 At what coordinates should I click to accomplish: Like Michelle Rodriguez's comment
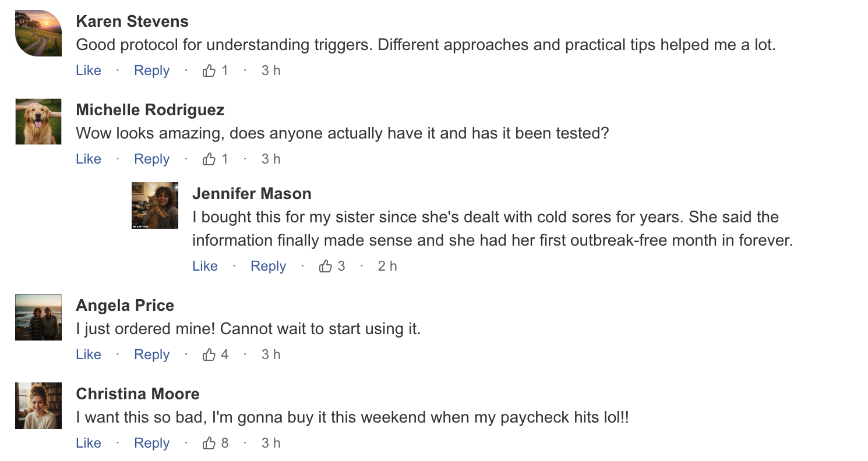coord(89,159)
